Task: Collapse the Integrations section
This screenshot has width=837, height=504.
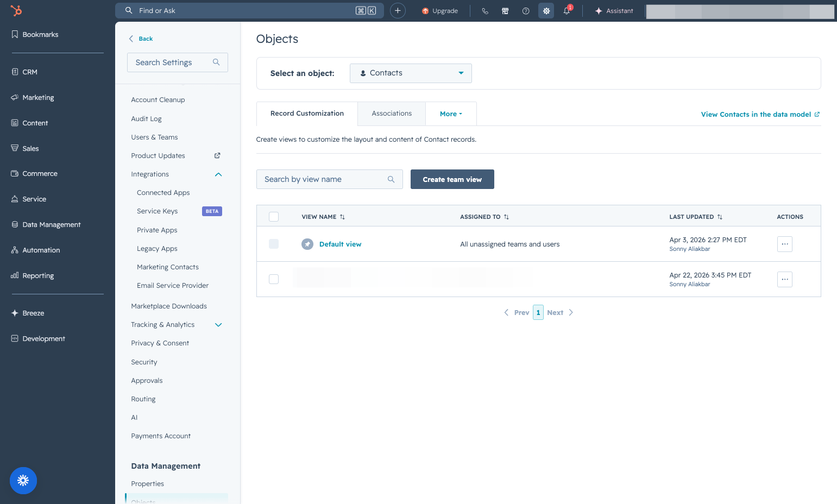Action: tap(218, 174)
